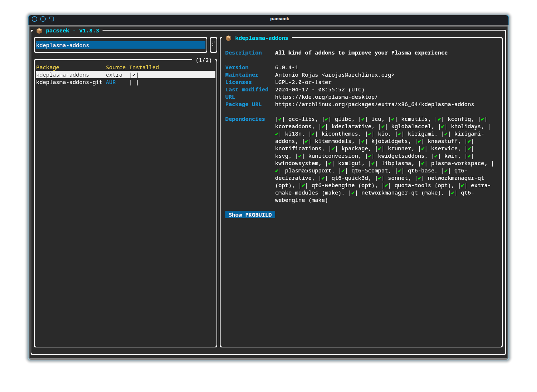This screenshot has width=537, height=392.
Task: Click the kiconthemes dependency
Action: (340, 134)
